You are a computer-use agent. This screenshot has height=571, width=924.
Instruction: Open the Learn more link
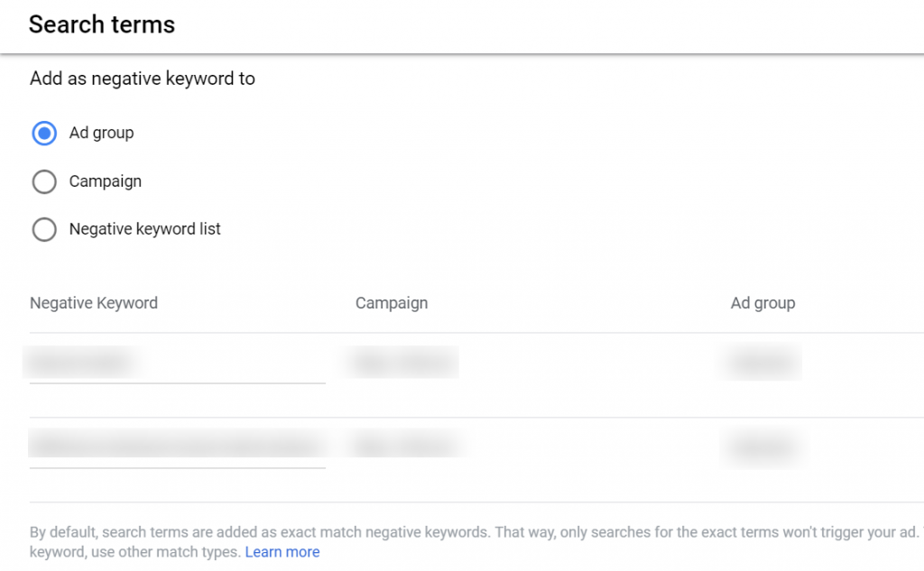point(282,551)
